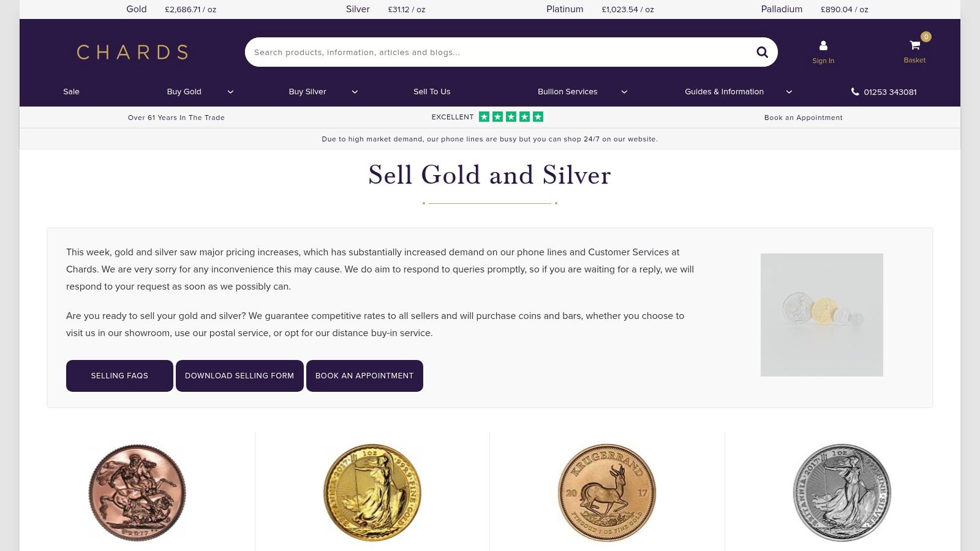
Task: Click DOWNLOAD SELLING FORM
Action: [239, 375]
